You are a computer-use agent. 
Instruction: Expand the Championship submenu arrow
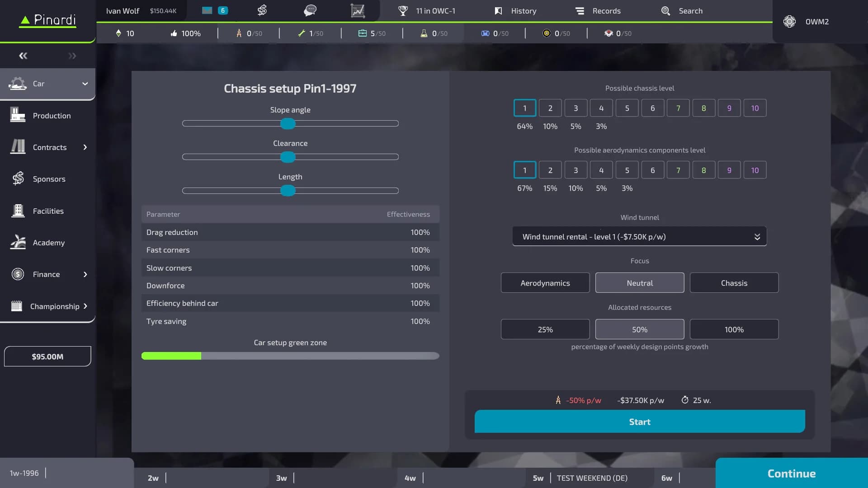(85, 306)
